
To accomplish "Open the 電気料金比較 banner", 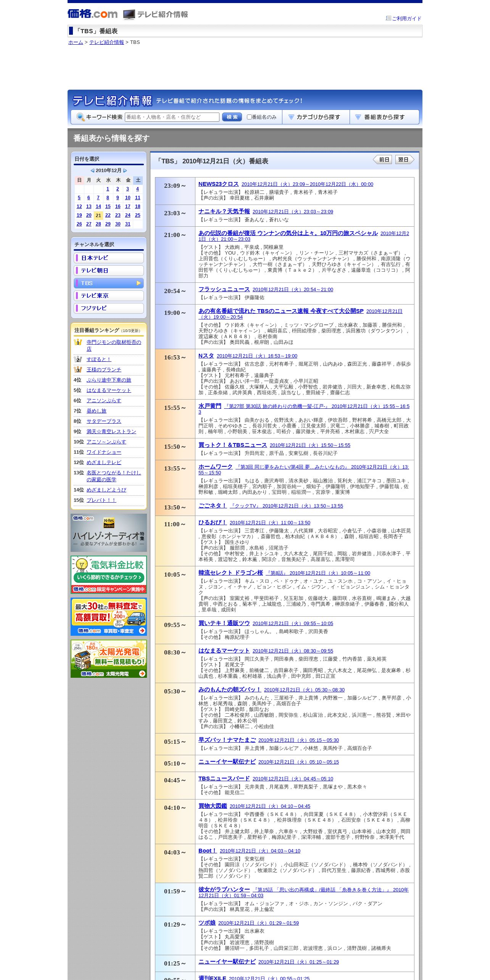I will [109, 575].
